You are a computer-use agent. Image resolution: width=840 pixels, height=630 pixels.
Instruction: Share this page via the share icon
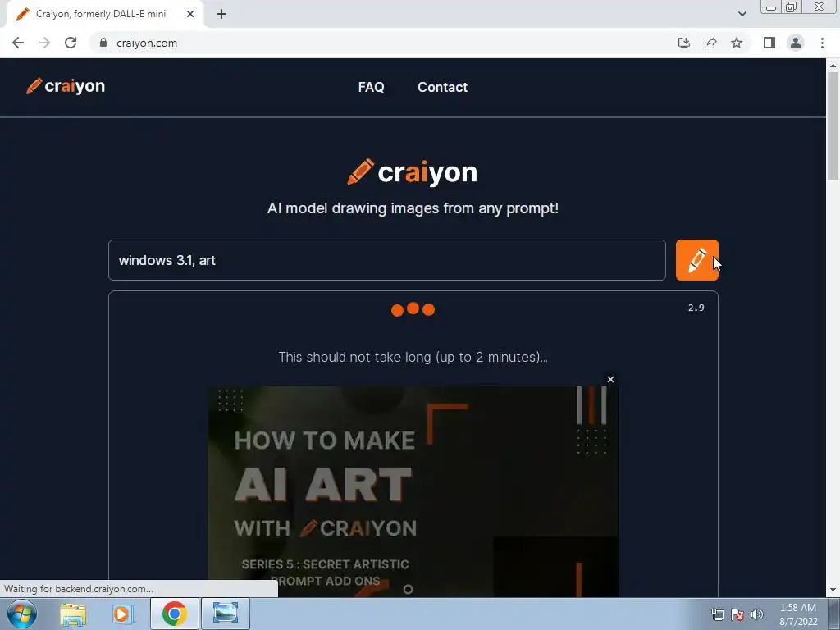710,43
